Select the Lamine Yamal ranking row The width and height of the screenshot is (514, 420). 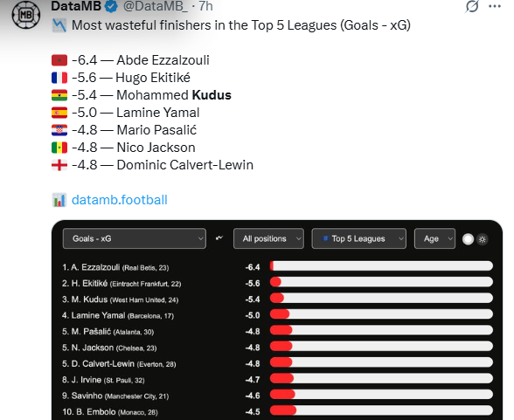pos(277,315)
